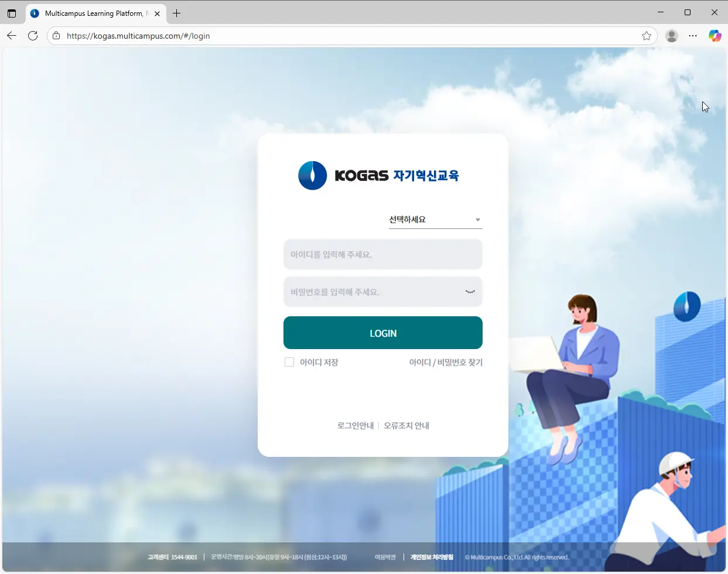Click the KOGAS logo in the login card
Image resolution: width=728 pixels, height=574 pixels.
tap(378, 175)
